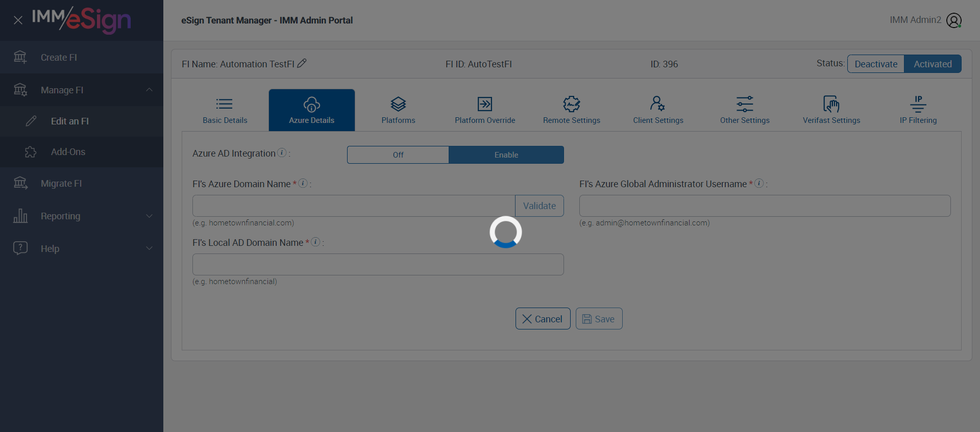Focus the Azure Global Administrator Username field
The height and width of the screenshot is (432, 980).
click(765, 206)
